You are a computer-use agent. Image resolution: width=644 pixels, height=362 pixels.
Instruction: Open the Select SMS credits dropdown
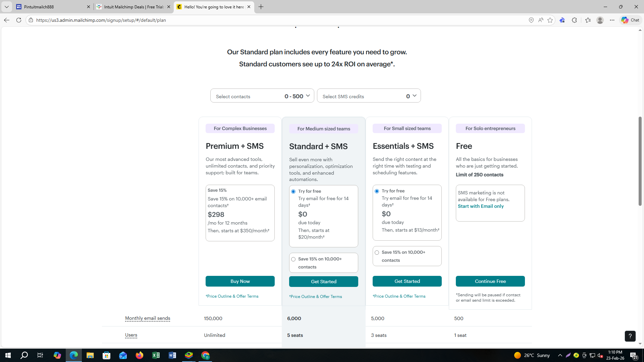[369, 96]
